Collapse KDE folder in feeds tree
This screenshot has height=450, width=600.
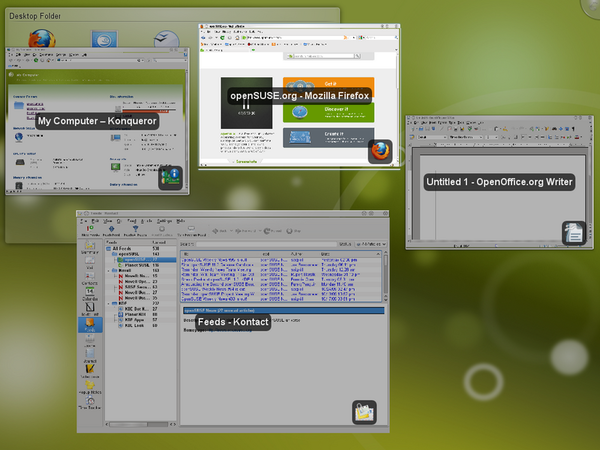tap(109, 303)
